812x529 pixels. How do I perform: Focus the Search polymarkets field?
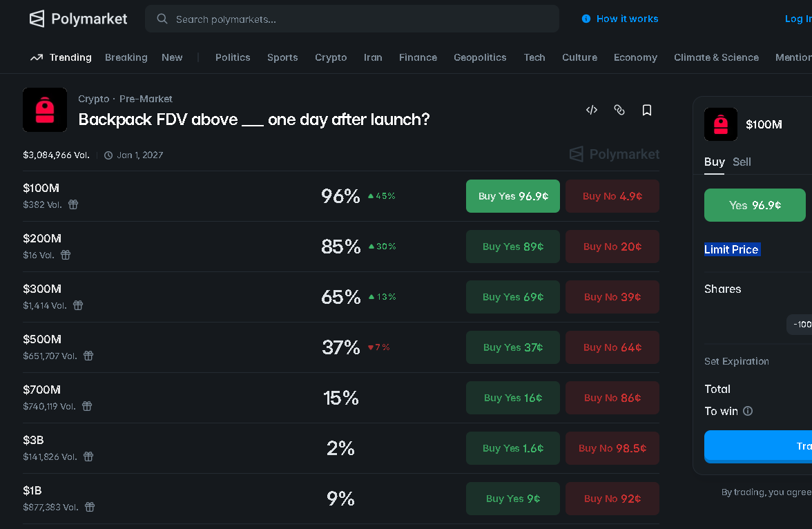coord(352,19)
